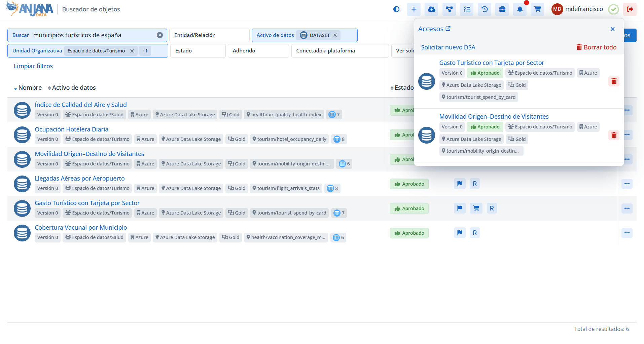Toggle dark mode contrast icon
The height and width of the screenshot is (344, 644).
point(396,9)
